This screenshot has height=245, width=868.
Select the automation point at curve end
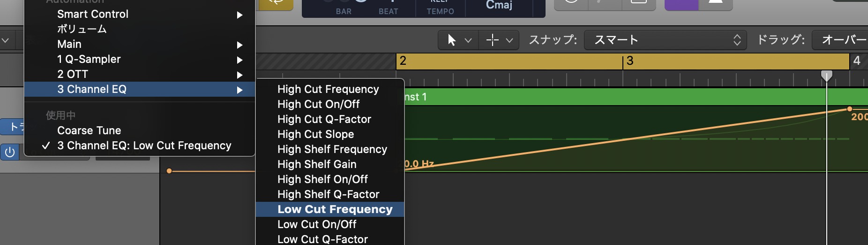coord(850,109)
